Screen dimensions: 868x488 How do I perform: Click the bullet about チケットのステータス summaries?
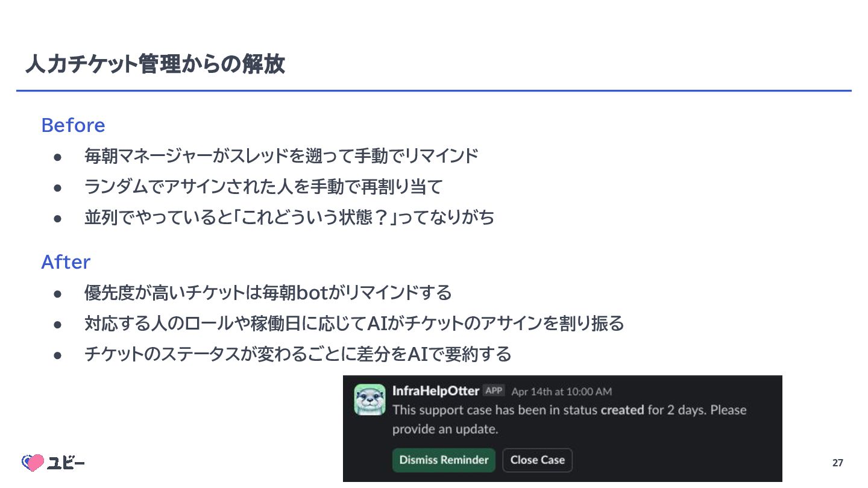pyautogui.click(x=298, y=354)
